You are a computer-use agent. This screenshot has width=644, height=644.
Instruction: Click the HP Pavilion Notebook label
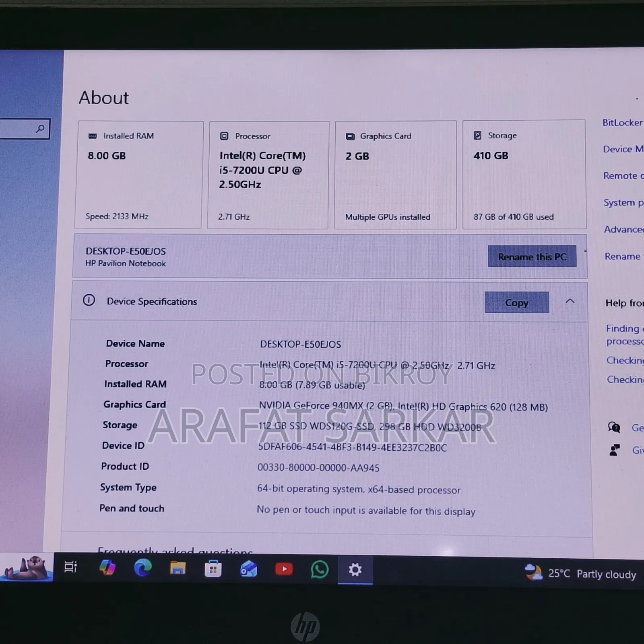click(126, 263)
